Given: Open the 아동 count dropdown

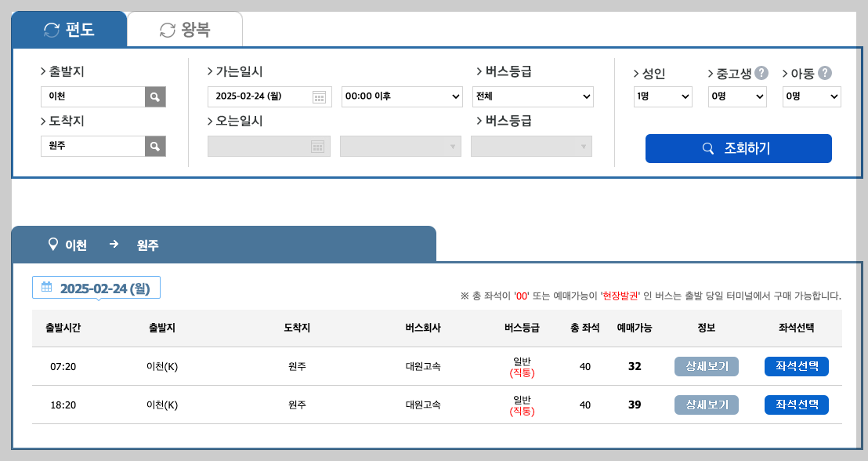Looking at the screenshot, I should tap(811, 96).
